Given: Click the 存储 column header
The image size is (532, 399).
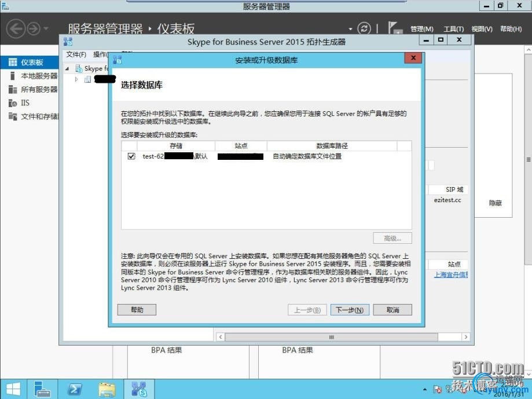Looking at the screenshot, I should (176, 146).
